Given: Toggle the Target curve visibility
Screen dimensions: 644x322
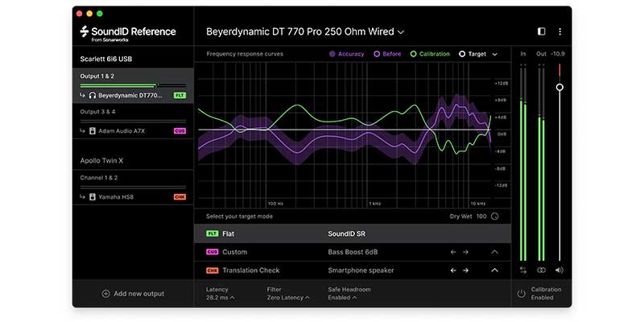Looking at the screenshot, I should [x=473, y=54].
